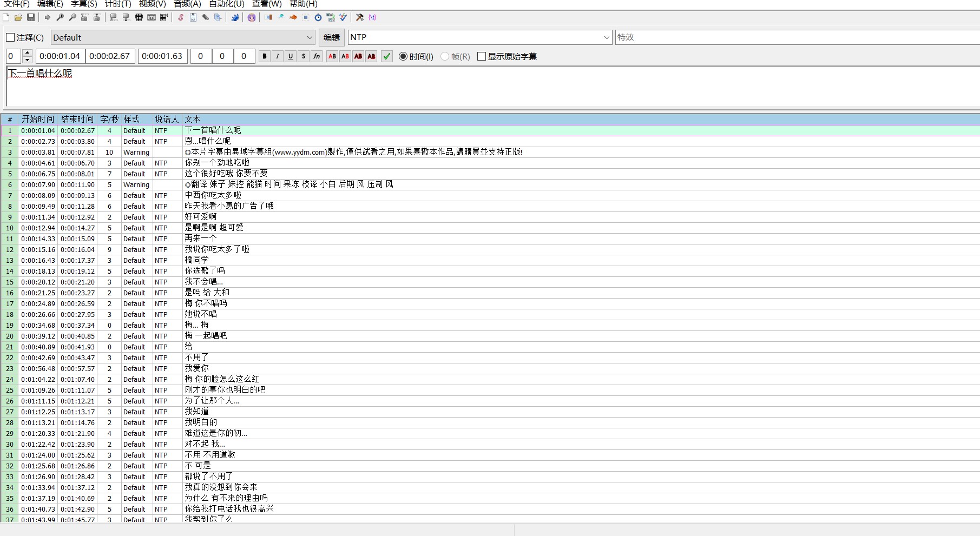Click jump video to end icon
980x536 pixels.
click(x=97, y=17)
